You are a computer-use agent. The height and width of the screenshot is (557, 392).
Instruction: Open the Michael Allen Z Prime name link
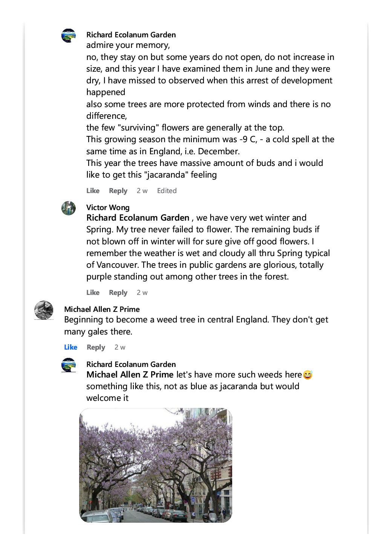pos(102,309)
